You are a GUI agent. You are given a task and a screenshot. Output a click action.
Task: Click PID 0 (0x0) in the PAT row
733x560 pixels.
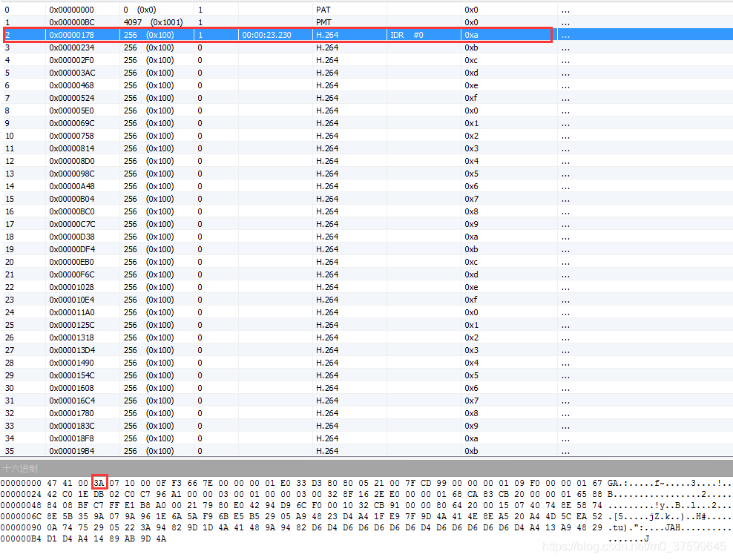[x=139, y=10]
